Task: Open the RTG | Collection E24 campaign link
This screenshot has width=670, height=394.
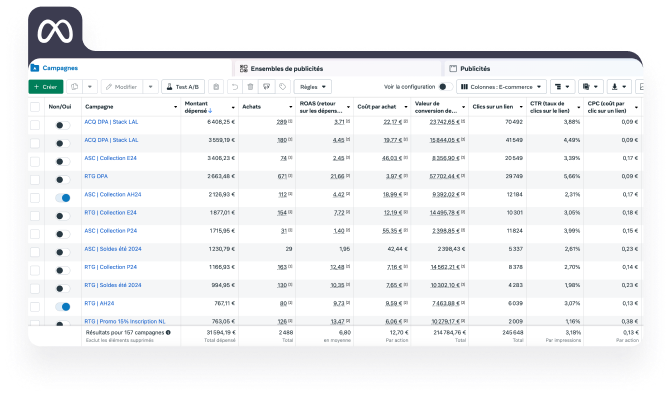Action: (111, 212)
